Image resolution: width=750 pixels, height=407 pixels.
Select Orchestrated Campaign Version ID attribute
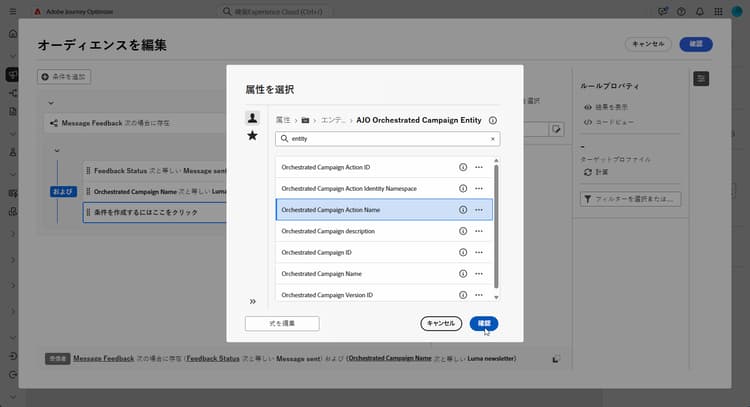pos(384,294)
